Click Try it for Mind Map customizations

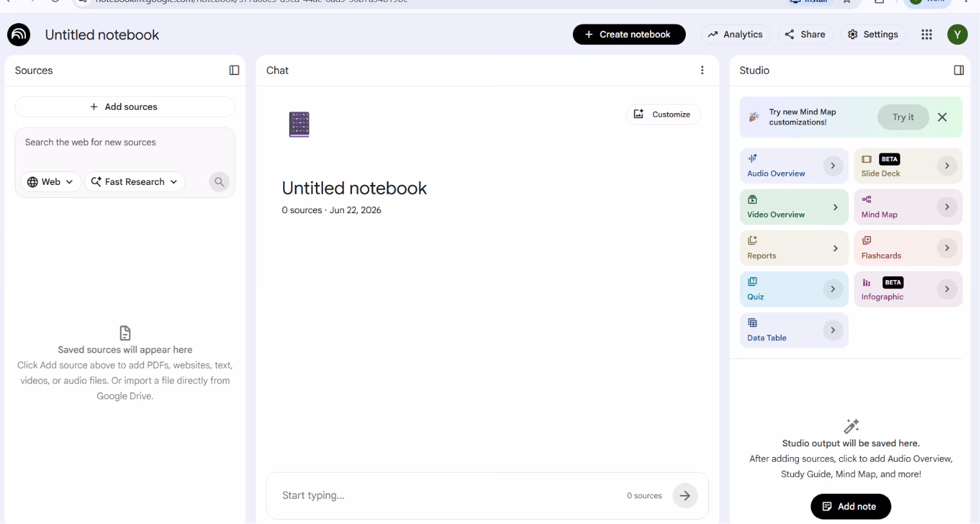903,117
